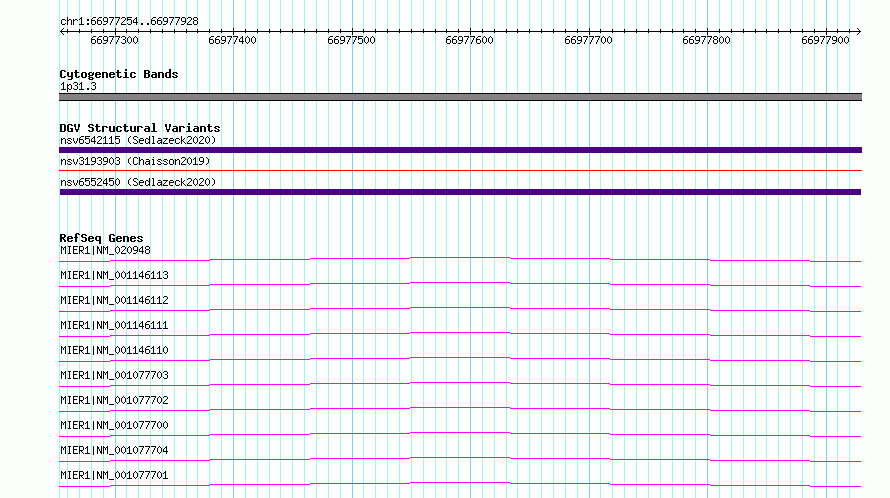
Task: Click the left arrow of the ruler
Action: click(62, 32)
